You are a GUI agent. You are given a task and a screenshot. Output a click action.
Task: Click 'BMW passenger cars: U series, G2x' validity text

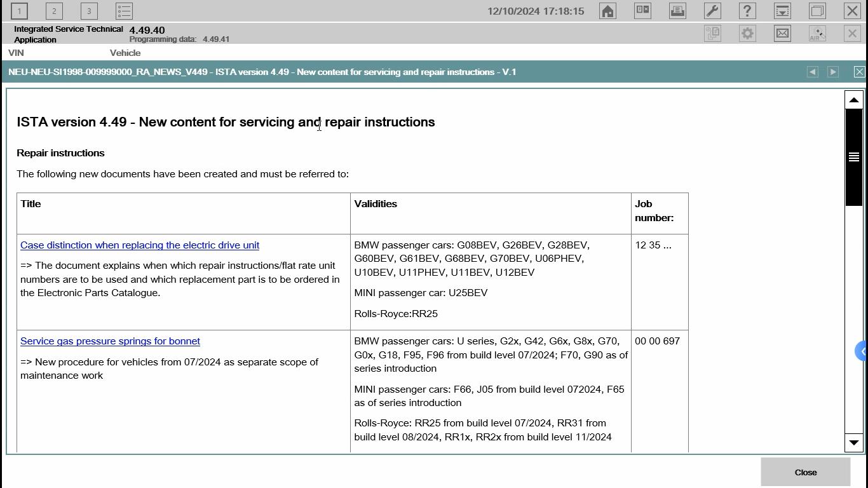coord(491,355)
